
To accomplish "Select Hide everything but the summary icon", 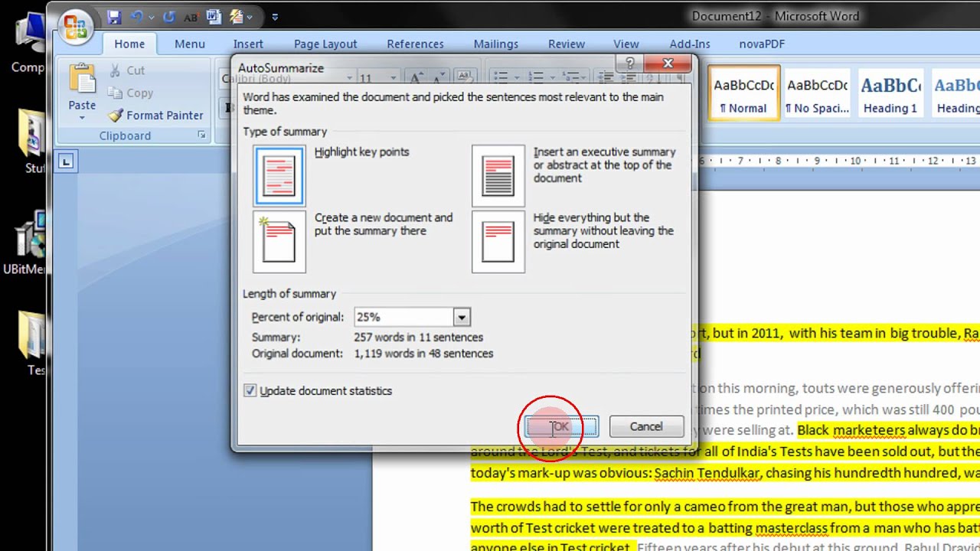I will tap(498, 242).
